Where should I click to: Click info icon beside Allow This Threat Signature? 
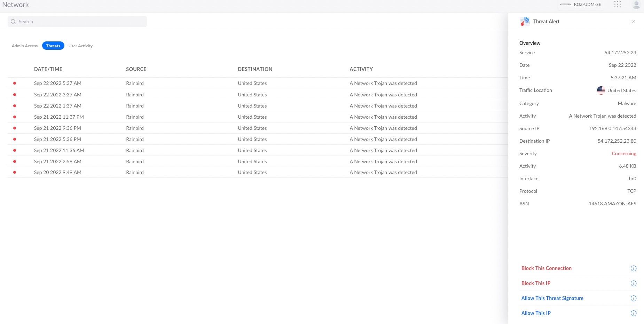[x=634, y=298]
